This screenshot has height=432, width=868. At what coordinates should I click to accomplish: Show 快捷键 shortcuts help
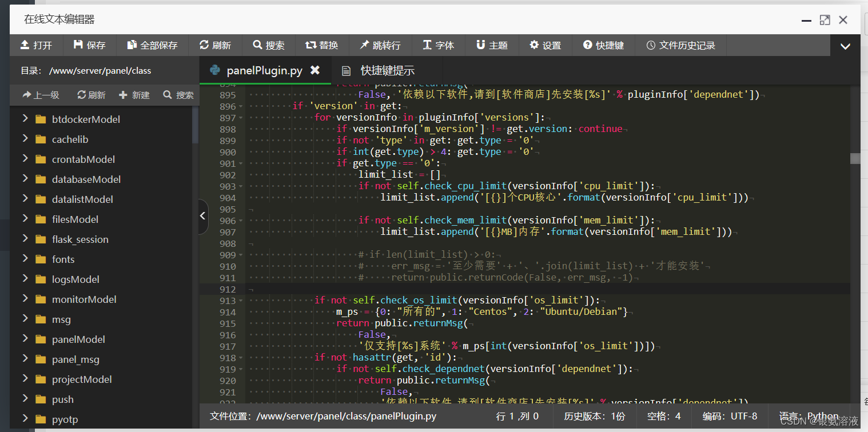[603, 45]
